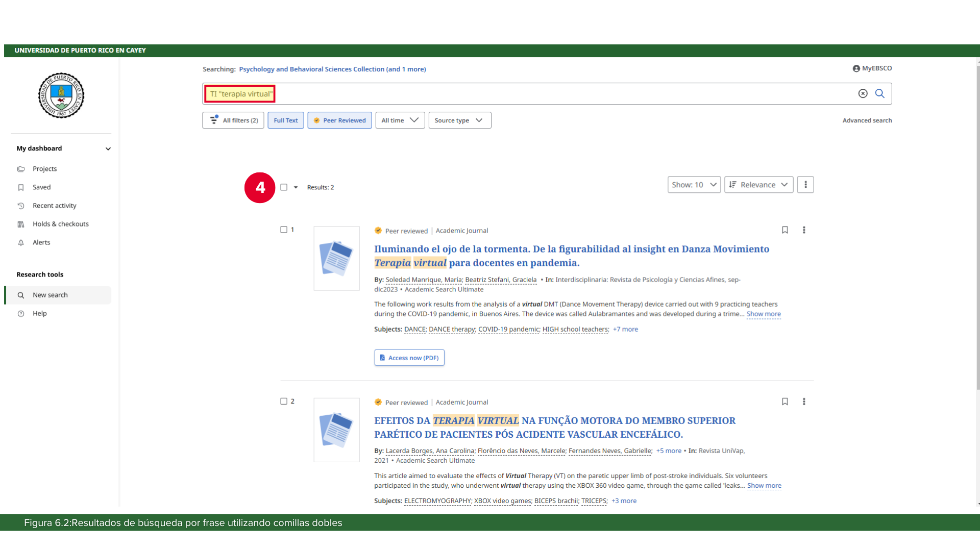
Task: Select New search under Research tools
Action: pyautogui.click(x=50, y=295)
